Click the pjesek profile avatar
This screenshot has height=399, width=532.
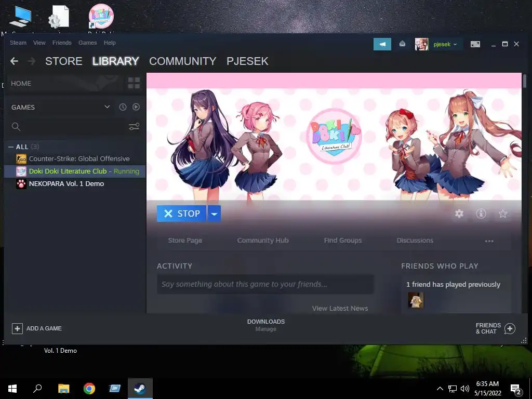tap(421, 44)
